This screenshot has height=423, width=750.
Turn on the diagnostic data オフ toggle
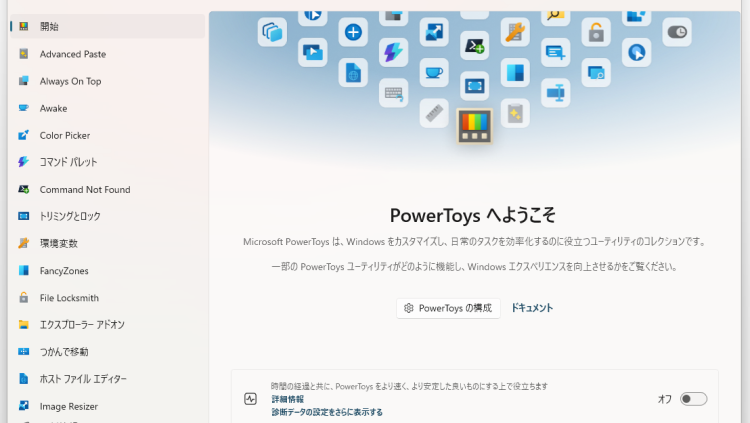[x=694, y=399]
